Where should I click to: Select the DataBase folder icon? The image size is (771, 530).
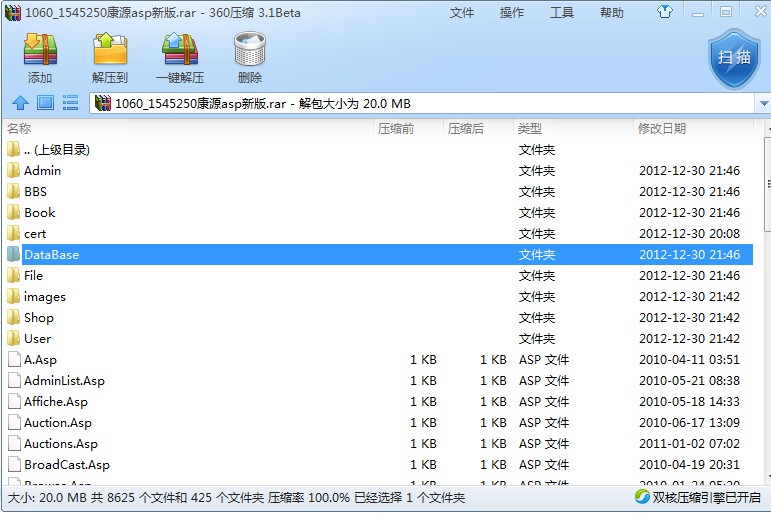click(x=14, y=255)
